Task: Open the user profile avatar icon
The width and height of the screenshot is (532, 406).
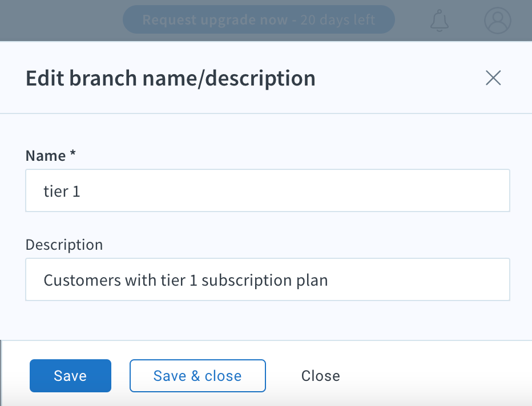Action: [x=497, y=21]
